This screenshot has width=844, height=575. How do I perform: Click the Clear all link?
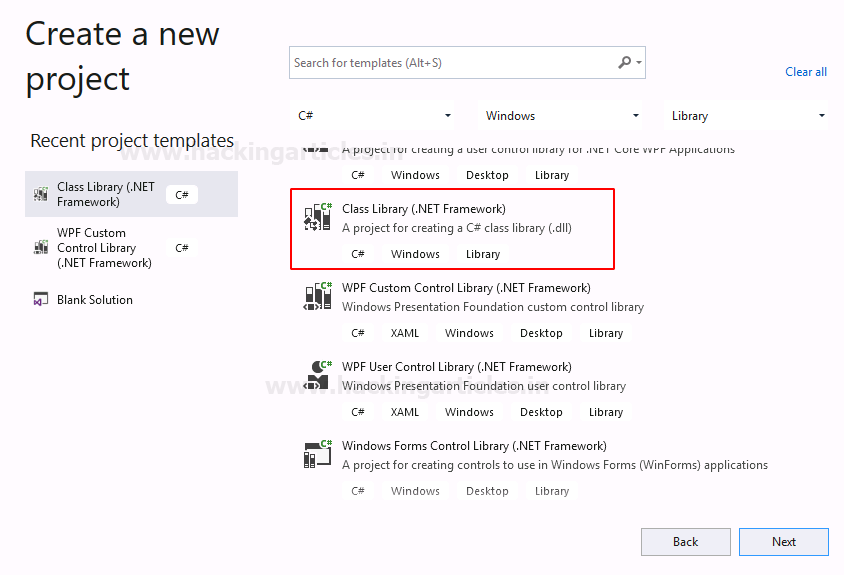click(x=806, y=72)
